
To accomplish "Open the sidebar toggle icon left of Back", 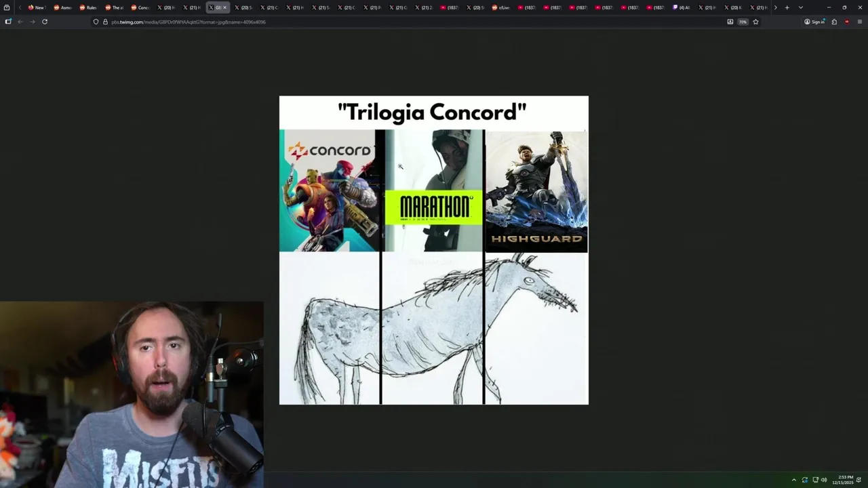I will 8,22.
